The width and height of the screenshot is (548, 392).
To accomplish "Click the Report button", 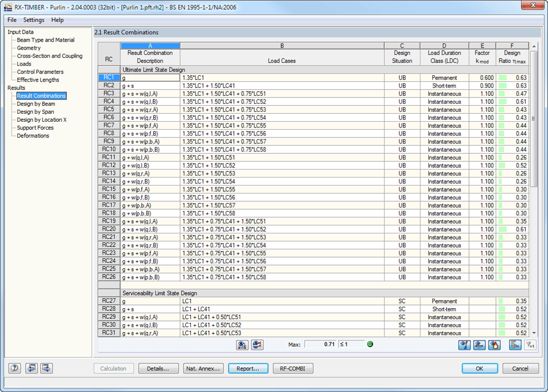I will 248,368.
